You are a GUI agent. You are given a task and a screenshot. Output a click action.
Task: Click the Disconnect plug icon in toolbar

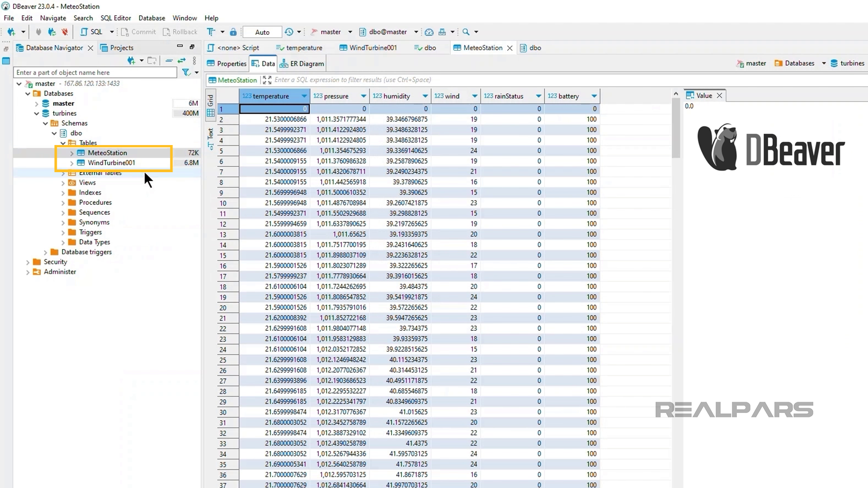coord(65,32)
